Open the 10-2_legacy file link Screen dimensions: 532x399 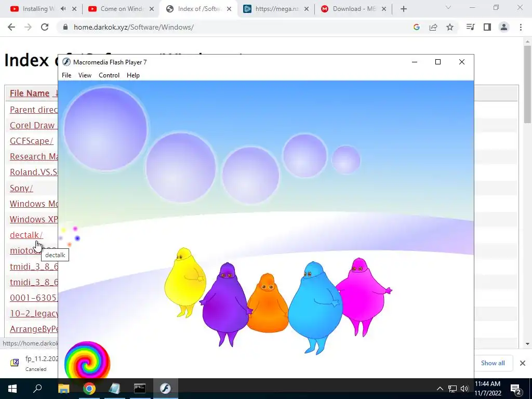[x=34, y=313]
